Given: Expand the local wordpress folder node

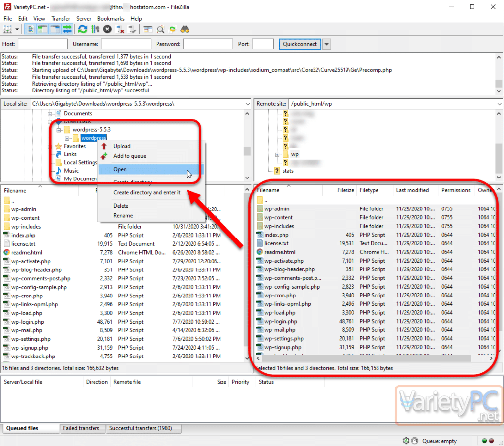Looking at the screenshot, I should click(67, 138).
